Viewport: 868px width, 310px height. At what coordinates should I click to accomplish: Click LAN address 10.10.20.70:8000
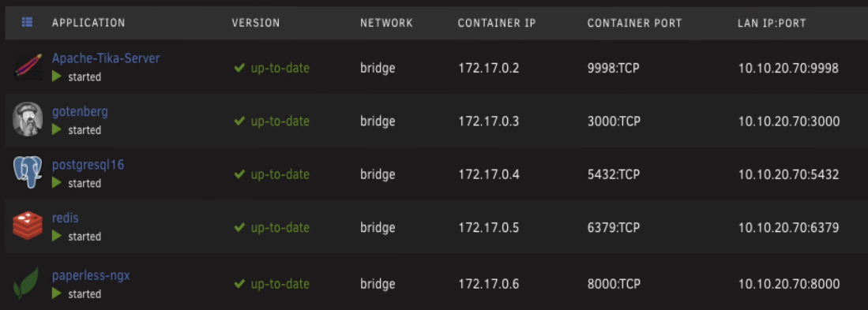(x=789, y=285)
